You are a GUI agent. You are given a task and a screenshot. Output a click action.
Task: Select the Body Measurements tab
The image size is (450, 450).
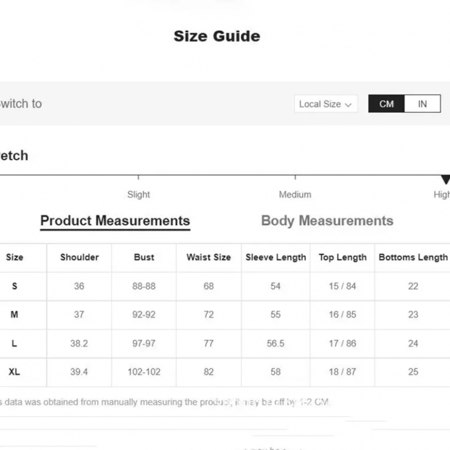(x=327, y=221)
